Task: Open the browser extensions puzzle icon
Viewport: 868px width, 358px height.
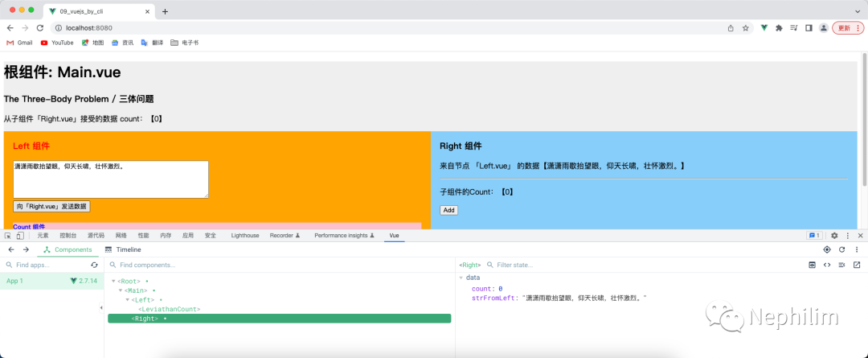Action: click(778, 27)
